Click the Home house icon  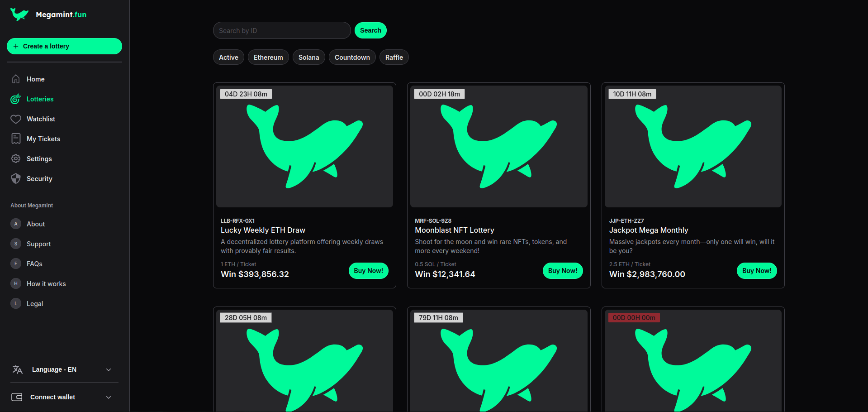click(16, 79)
